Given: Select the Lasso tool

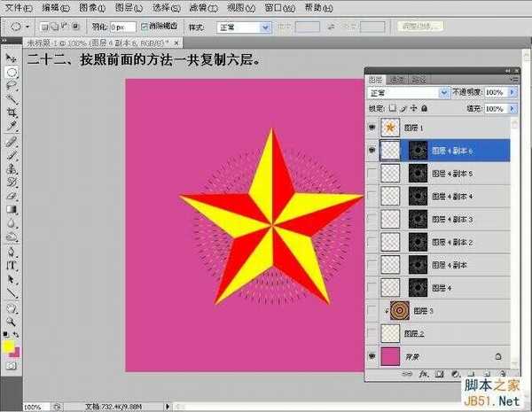Looking at the screenshot, I should tap(12, 86).
